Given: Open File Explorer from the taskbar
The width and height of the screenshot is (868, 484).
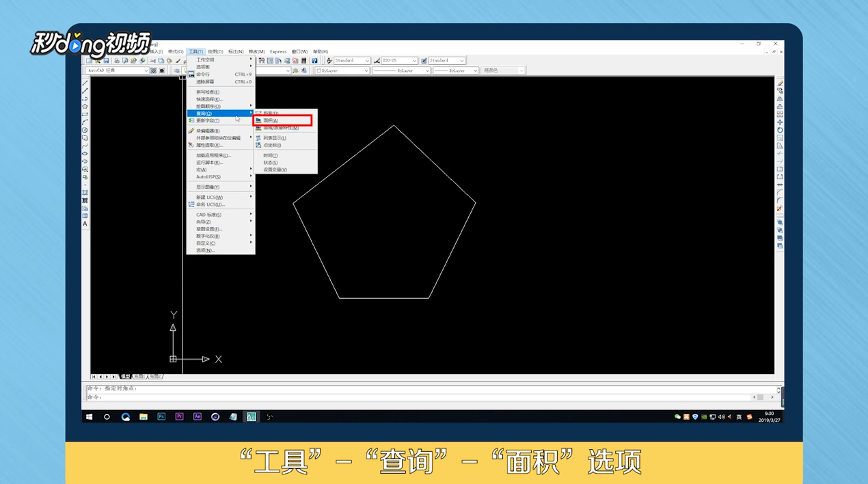Looking at the screenshot, I should point(144,416).
